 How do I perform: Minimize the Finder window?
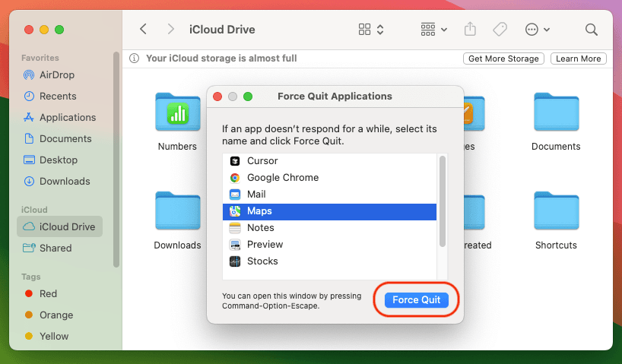point(44,30)
